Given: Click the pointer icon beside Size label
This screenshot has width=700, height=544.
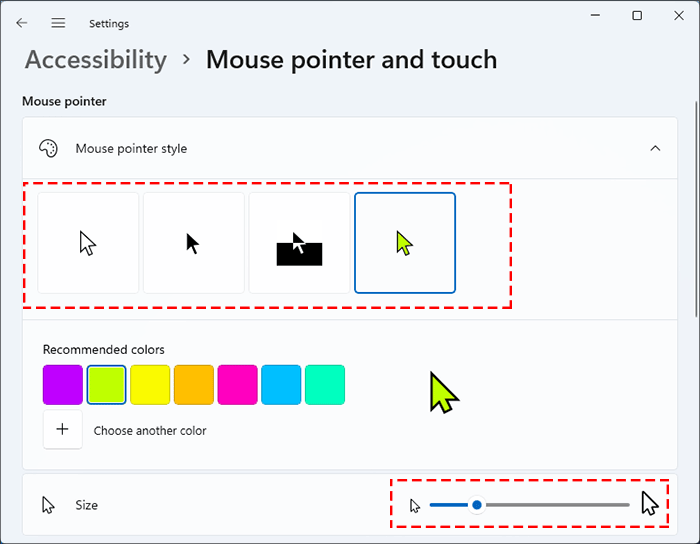Looking at the screenshot, I should click(x=48, y=505).
